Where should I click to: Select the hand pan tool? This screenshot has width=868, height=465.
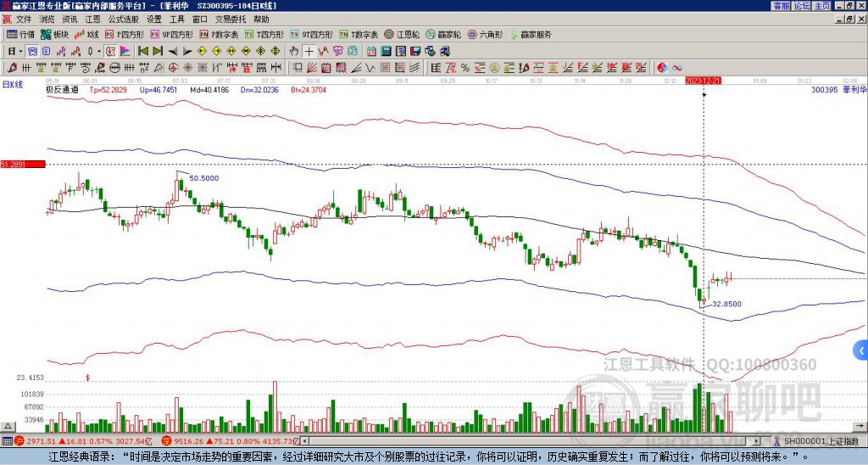pos(293,52)
